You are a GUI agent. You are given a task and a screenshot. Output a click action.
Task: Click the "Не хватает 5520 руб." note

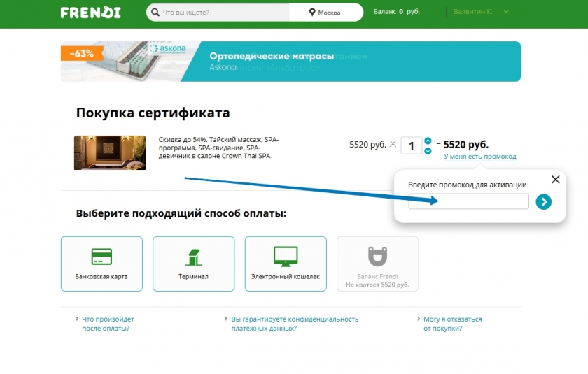tap(377, 285)
